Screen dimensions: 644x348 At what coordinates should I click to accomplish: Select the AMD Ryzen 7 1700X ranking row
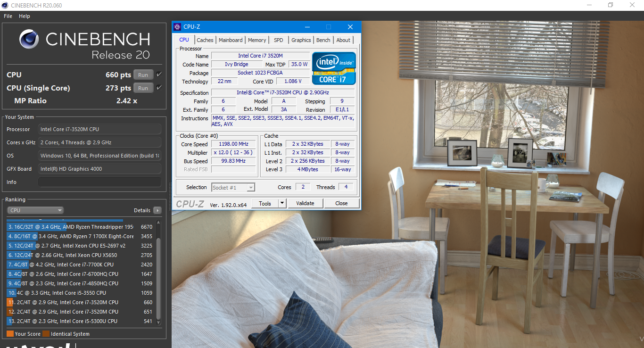click(x=80, y=236)
